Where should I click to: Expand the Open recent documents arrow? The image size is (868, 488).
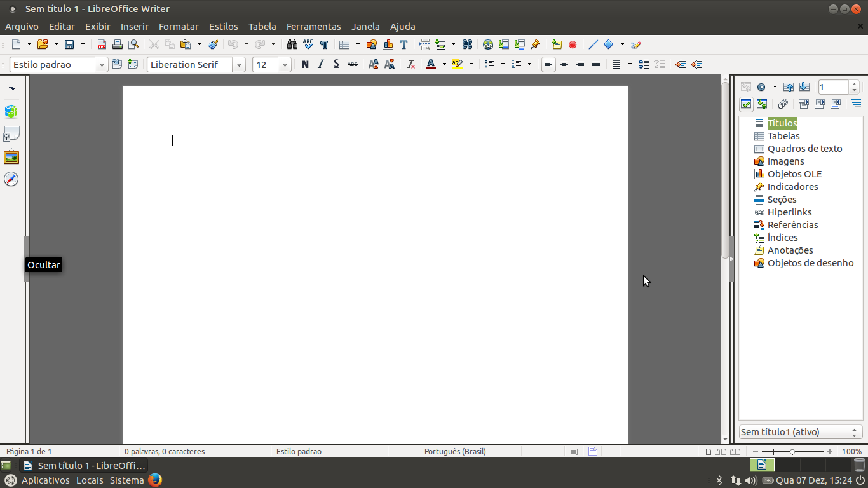56,44
